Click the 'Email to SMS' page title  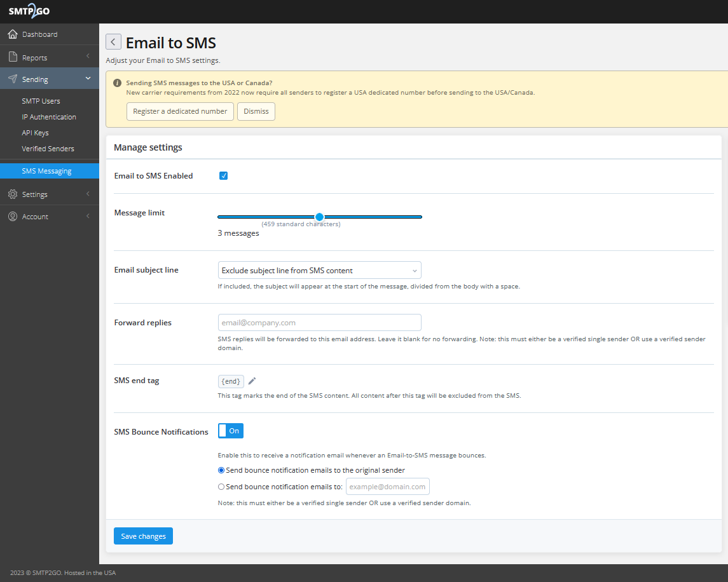171,43
